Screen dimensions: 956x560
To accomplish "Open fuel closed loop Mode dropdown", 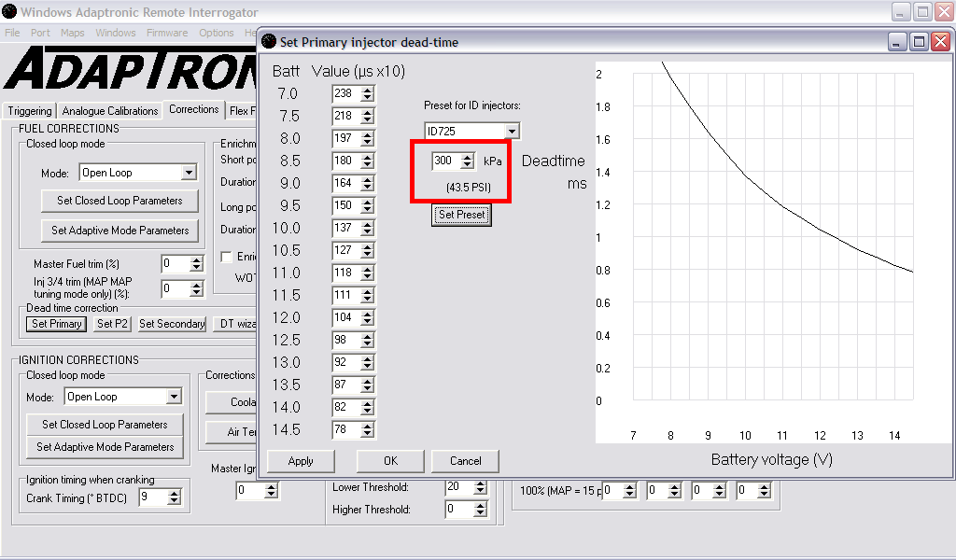I will [189, 173].
